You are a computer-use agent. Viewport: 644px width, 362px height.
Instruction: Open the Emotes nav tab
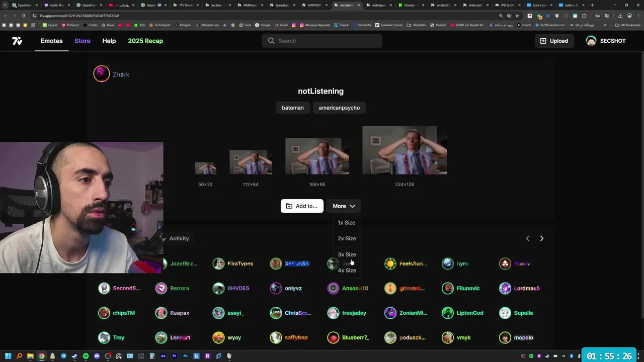(52, 41)
